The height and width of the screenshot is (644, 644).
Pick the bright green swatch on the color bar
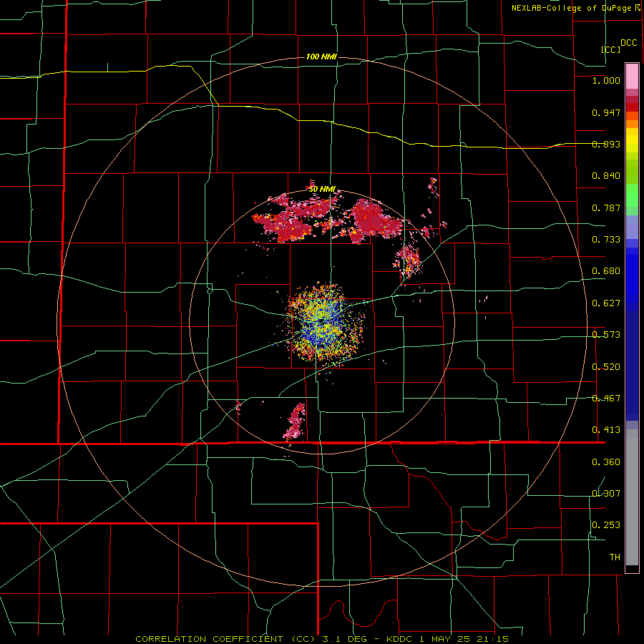[x=632, y=195]
